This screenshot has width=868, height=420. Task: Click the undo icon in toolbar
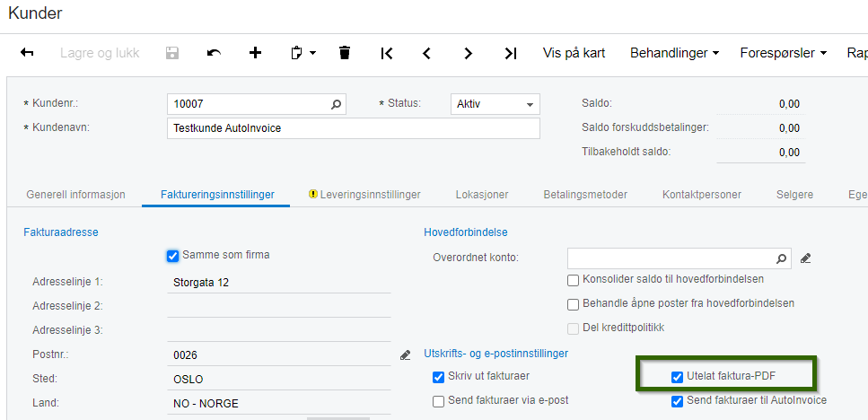[x=214, y=53]
